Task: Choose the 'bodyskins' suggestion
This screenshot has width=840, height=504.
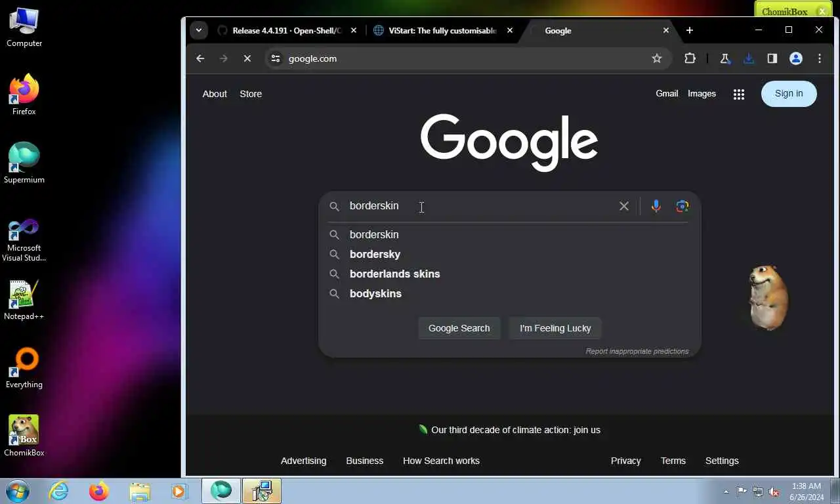Action: point(510,293)
